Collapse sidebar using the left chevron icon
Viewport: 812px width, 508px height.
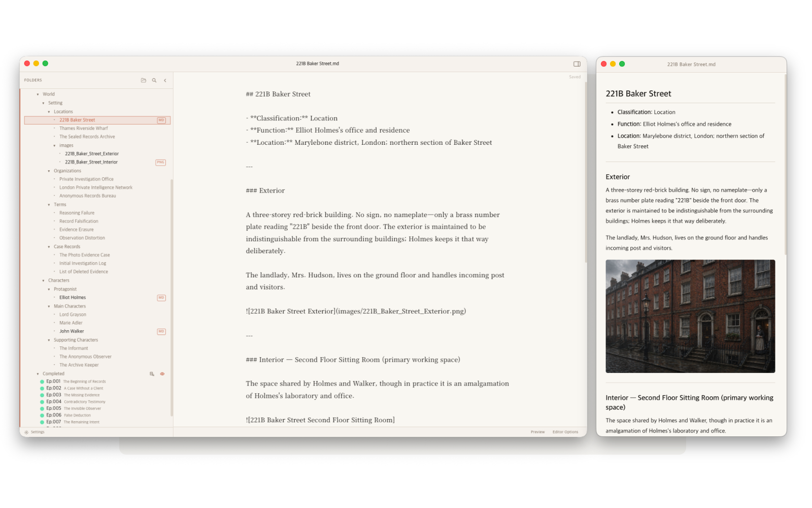point(165,80)
